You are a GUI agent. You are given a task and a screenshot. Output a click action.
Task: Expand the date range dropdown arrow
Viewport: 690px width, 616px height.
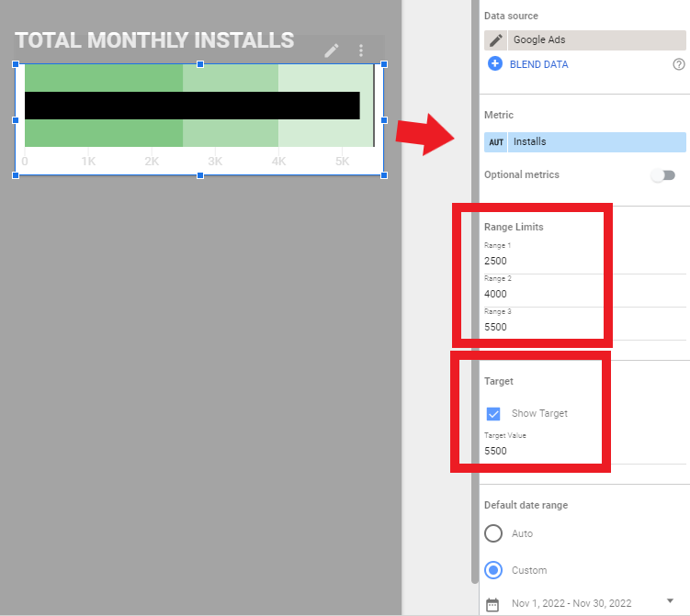[x=671, y=602]
